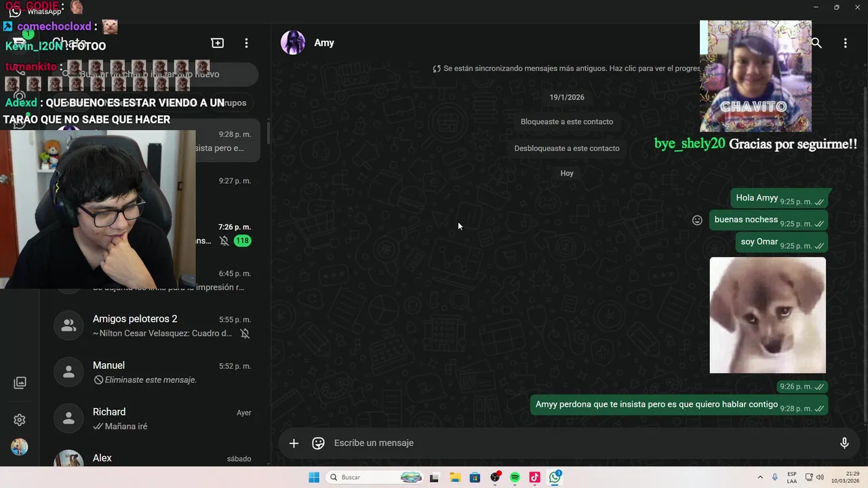
Task: Click "Amyy perdona que te insista" message
Action: pos(679,405)
